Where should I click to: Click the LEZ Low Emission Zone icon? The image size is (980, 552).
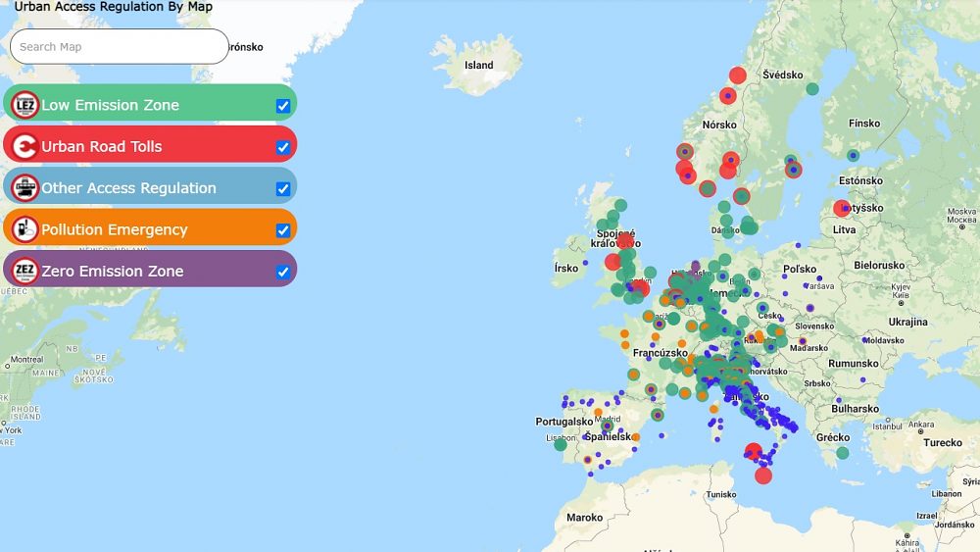(x=24, y=105)
